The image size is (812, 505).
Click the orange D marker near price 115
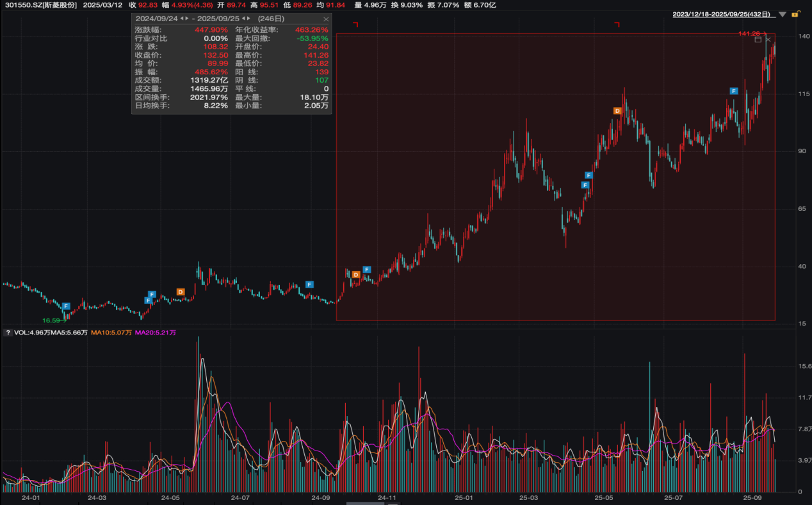(617, 111)
